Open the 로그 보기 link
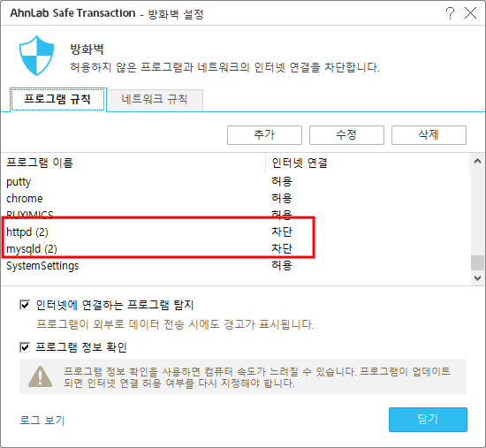 point(42,420)
